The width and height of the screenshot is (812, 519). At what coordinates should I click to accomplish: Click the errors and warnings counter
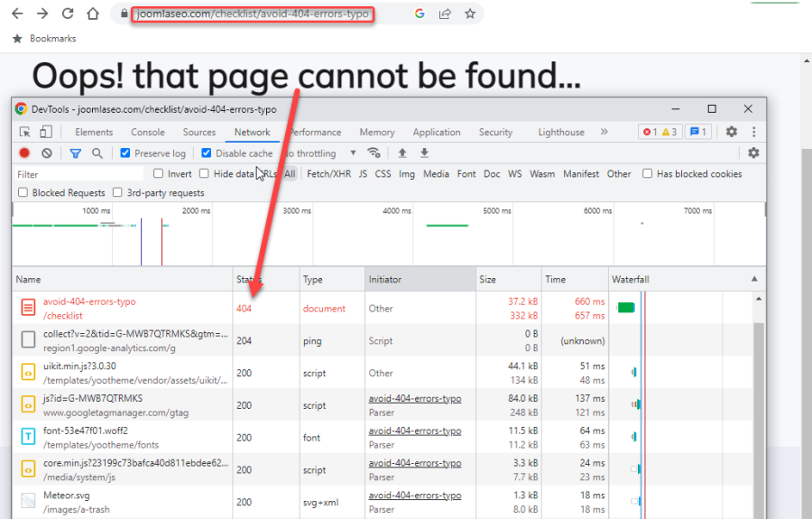click(660, 132)
